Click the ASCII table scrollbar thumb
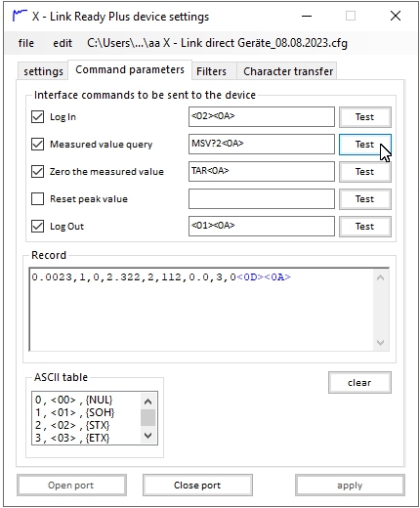 [148, 418]
